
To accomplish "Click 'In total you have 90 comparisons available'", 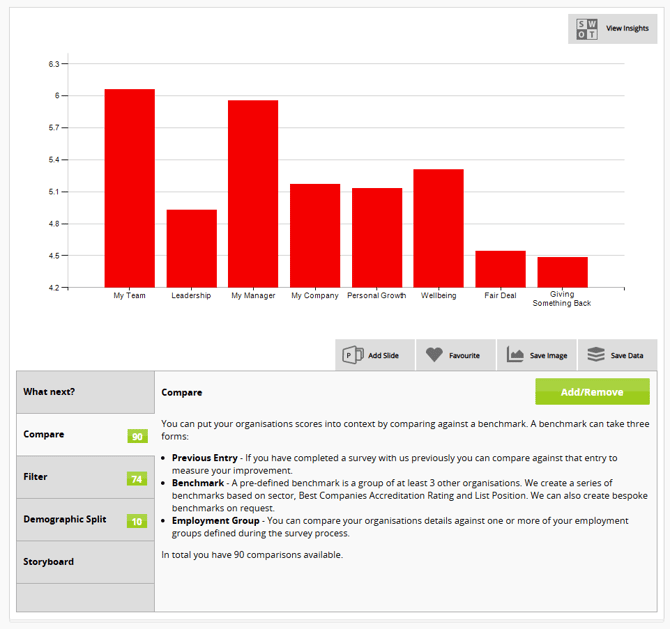I will [252, 555].
